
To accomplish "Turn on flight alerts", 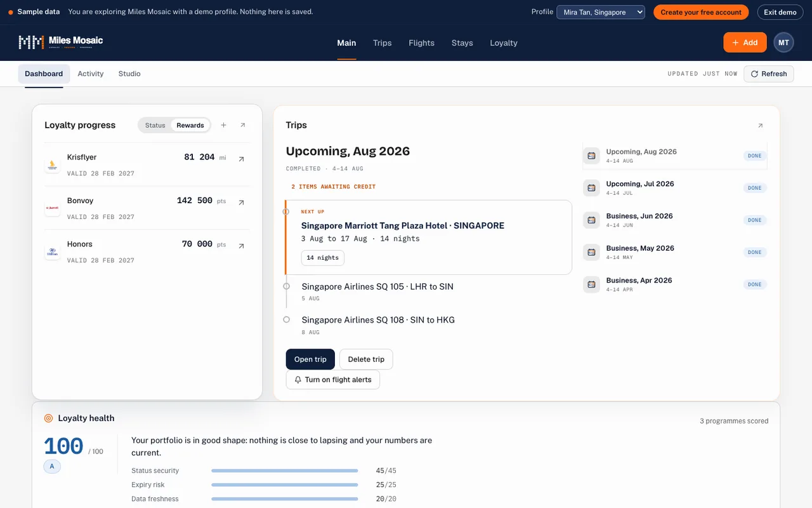I will [332, 380].
